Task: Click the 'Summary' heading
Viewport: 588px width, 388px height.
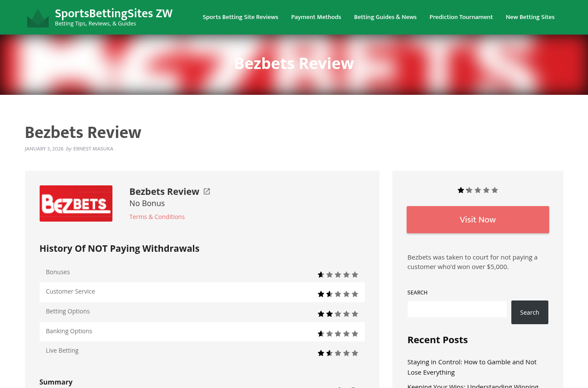Action: (56, 382)
